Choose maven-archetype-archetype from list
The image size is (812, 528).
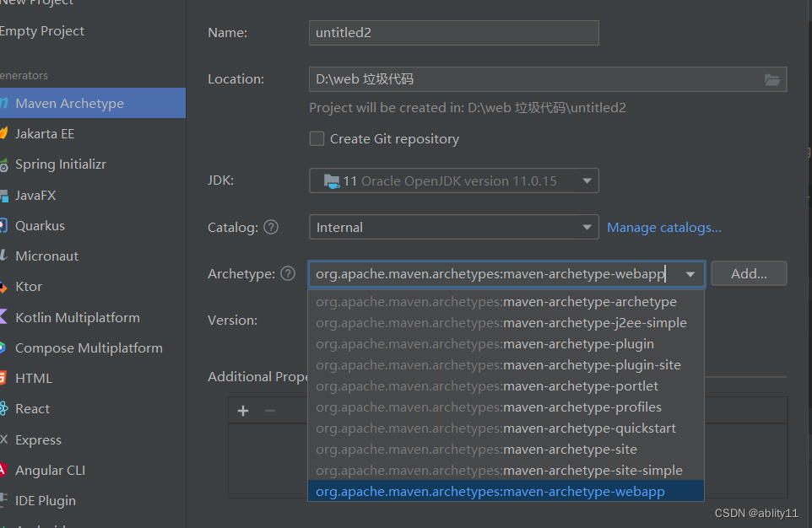point(506,301)
